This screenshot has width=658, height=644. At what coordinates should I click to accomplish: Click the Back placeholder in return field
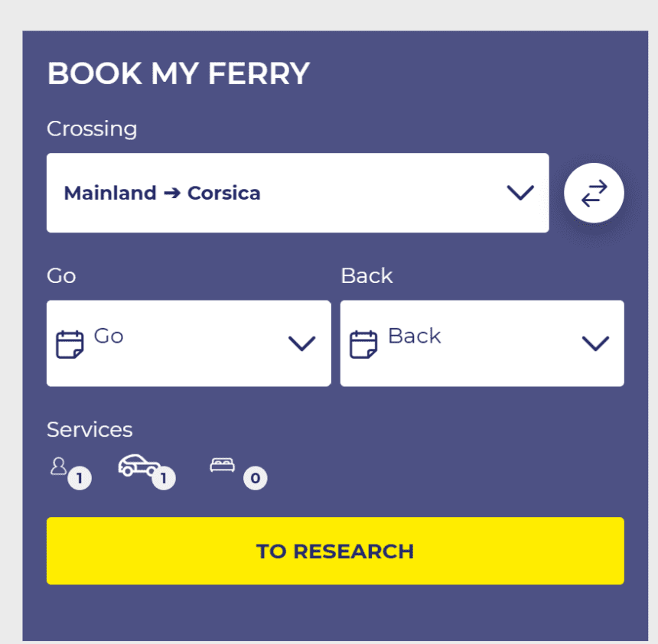(x=414, y=336)
